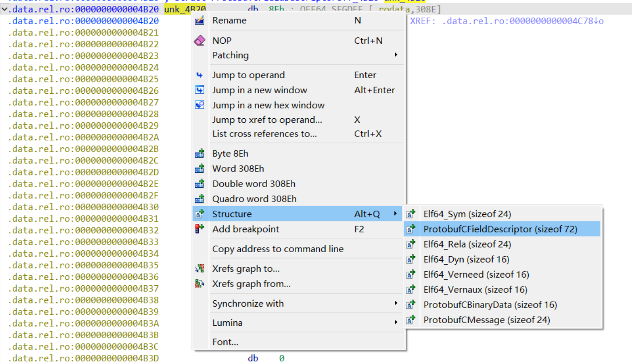Viewport: 632px width, 364px height.
Task: Open the Font... dialog entry
Action: coord(225,342)
